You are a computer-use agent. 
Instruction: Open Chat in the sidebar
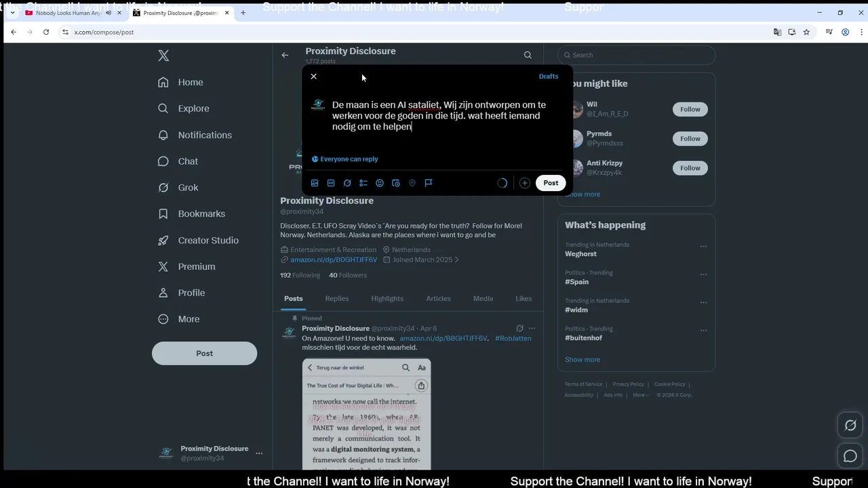(178, 161)
